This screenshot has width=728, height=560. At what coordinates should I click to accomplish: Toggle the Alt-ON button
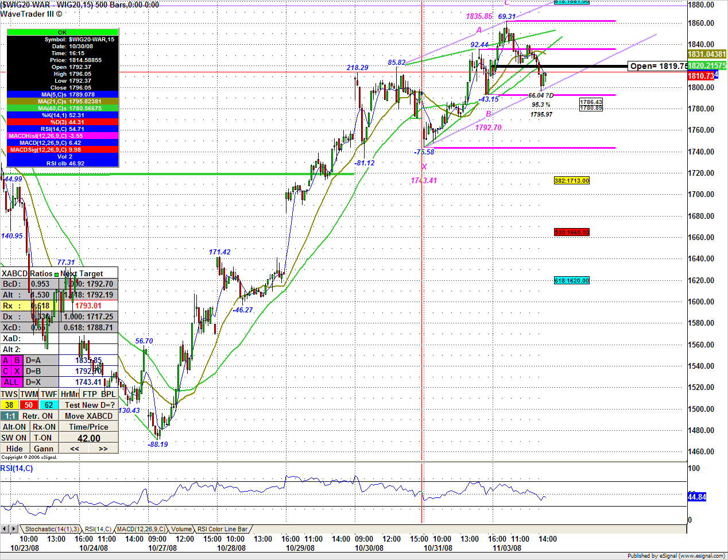pyautogui.click(x=14, y=427)
